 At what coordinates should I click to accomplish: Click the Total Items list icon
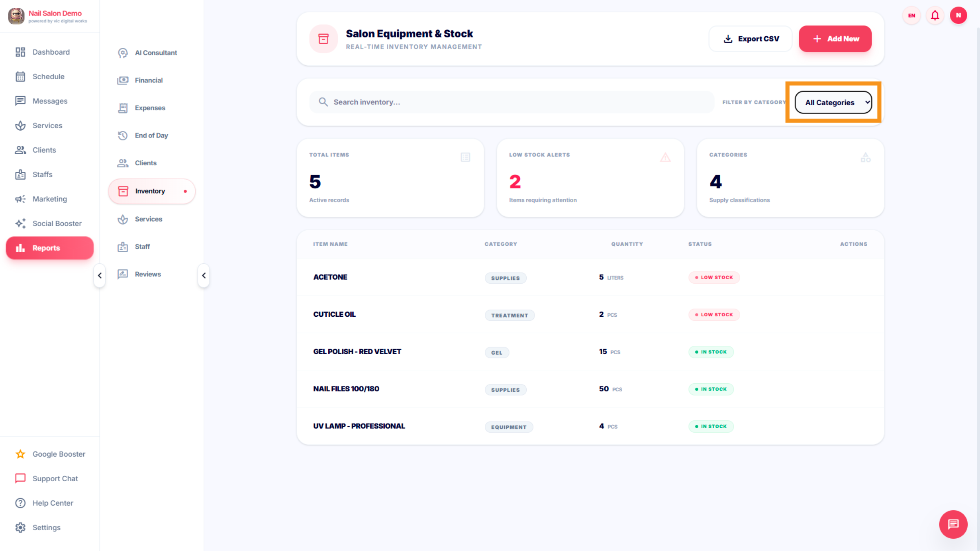tap(465, 157)
